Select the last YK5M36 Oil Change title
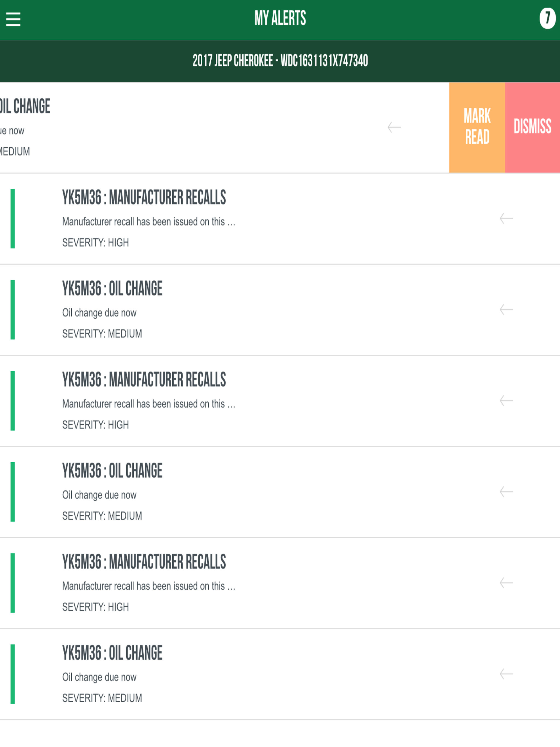 [x=112, y=653]
